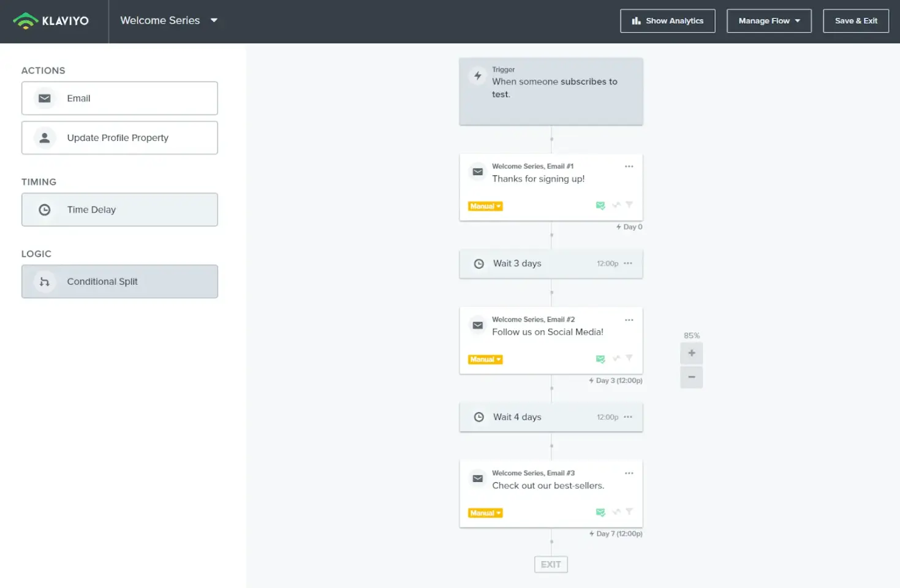The width and height of the screenshot is (900, 588).
Task: Click the A/B test icon on Email #1
Action: point(615,205)
